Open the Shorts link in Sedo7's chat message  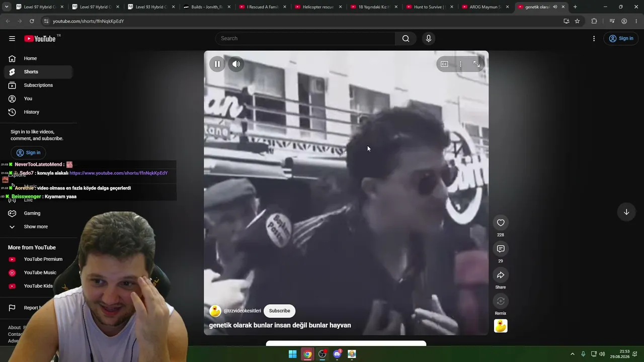point(118,173)
